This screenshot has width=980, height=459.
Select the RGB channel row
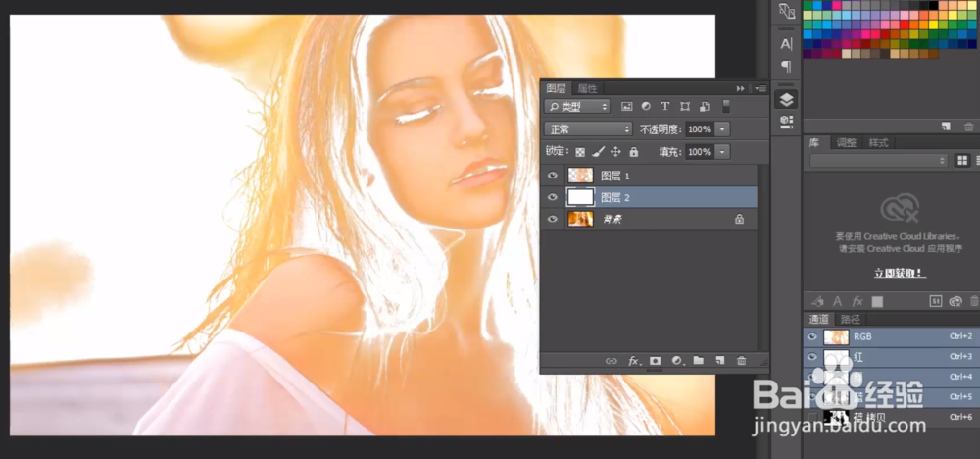click(891, 337)
